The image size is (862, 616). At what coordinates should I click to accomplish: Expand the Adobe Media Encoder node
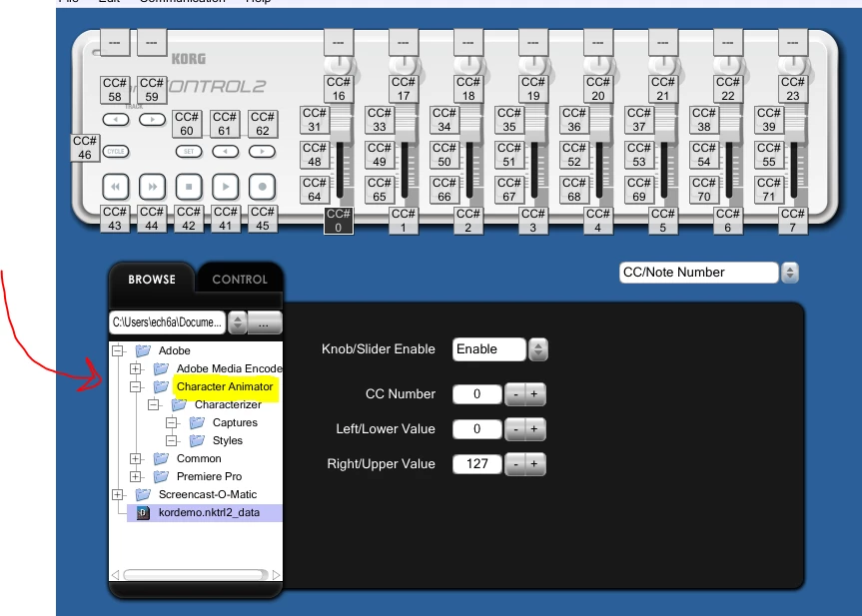pyautogui.click(x=136, y=368)
